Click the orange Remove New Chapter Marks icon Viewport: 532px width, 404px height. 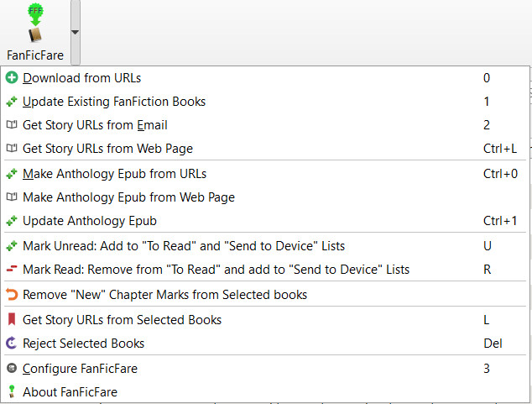12,295
